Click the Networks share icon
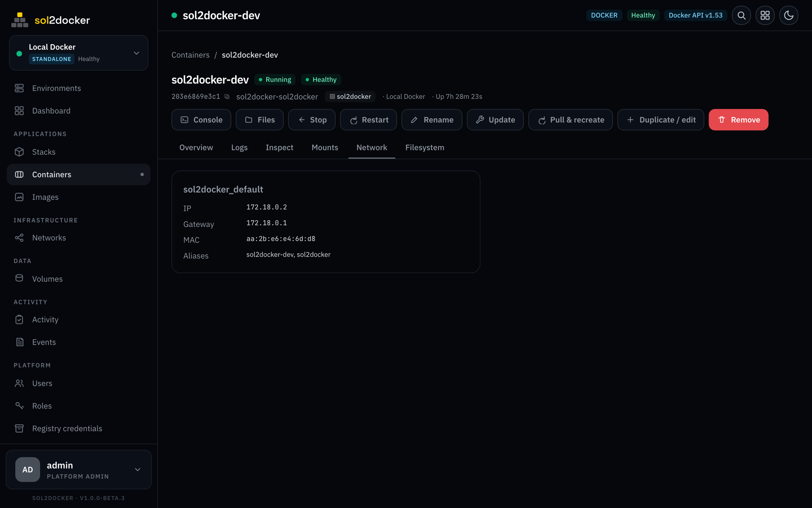The image size is (812, 508). pyautogui.click(x=19, y=238)
